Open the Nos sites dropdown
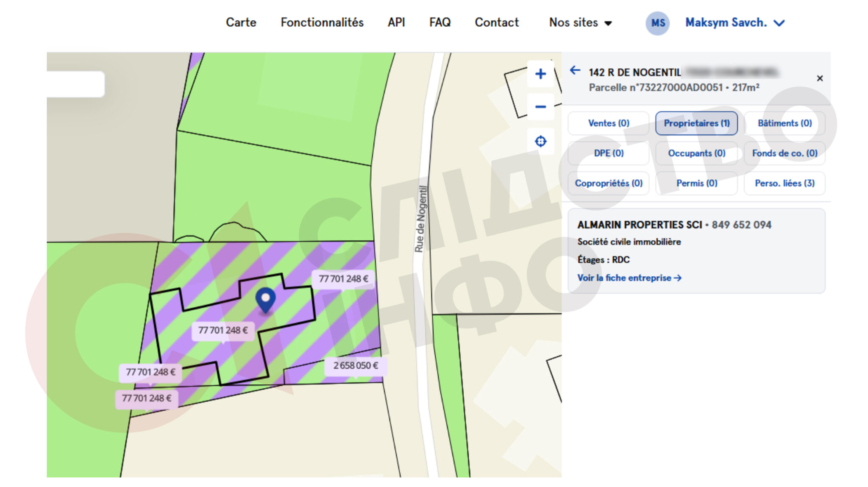The height and width of the screenshot is (487, 868). point(580,22)
